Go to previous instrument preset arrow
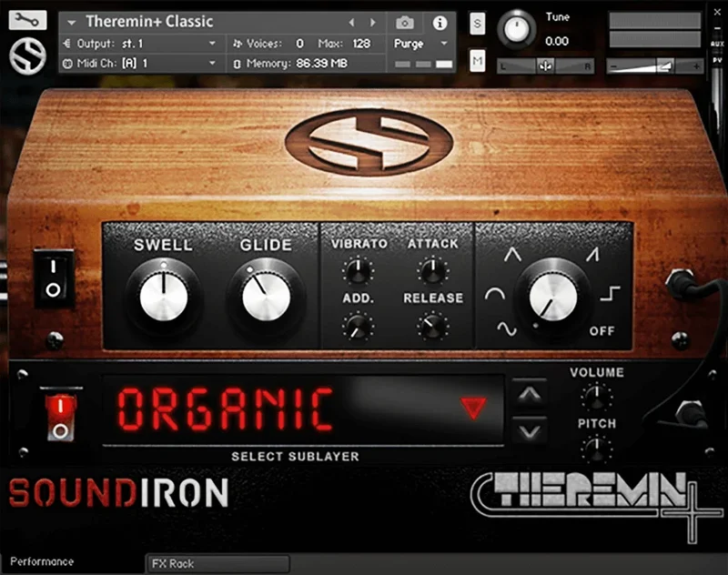The image size is (728, 575). [351, 22]
